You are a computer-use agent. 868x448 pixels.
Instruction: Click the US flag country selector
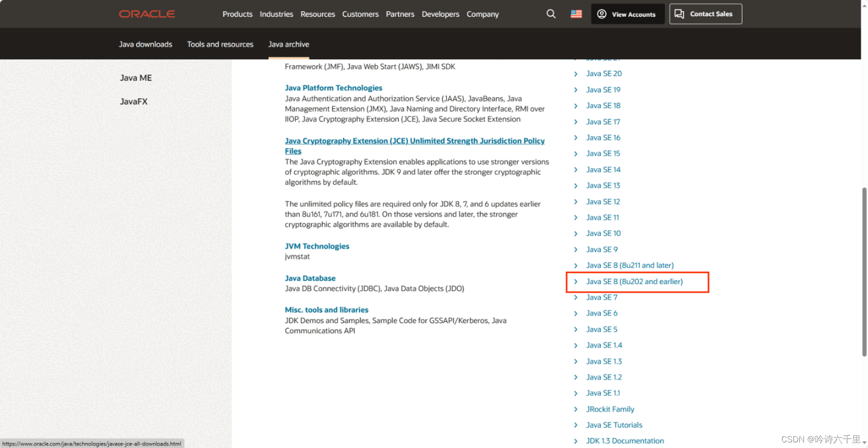[576, 14]
